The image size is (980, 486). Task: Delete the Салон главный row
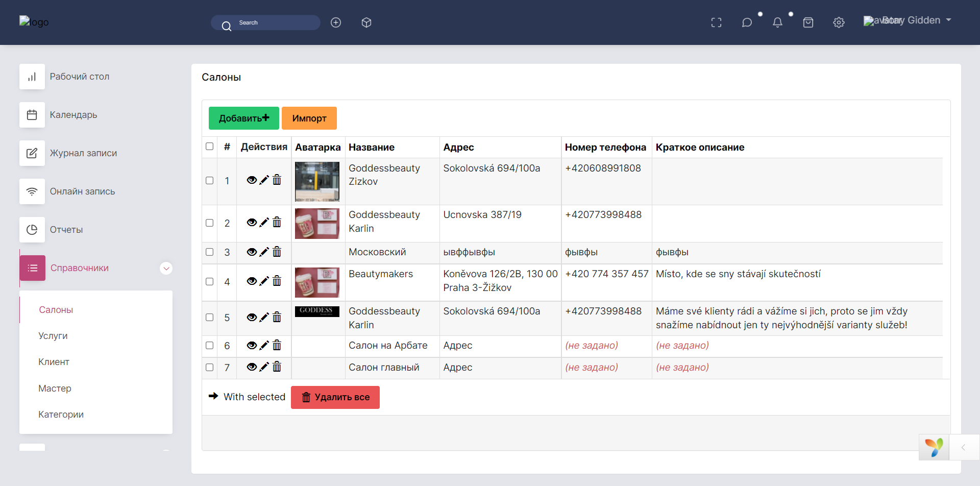coord(277,367)
